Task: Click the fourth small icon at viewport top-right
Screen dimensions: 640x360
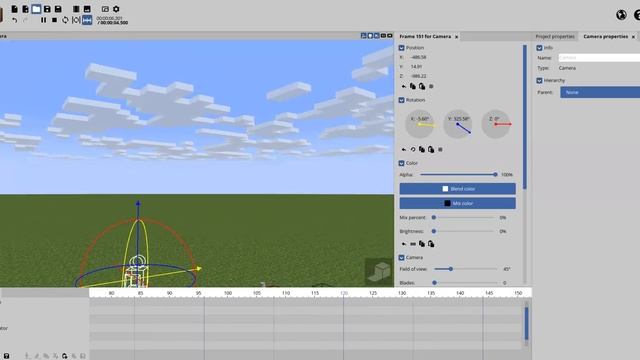Action: [x=383, y=36]
